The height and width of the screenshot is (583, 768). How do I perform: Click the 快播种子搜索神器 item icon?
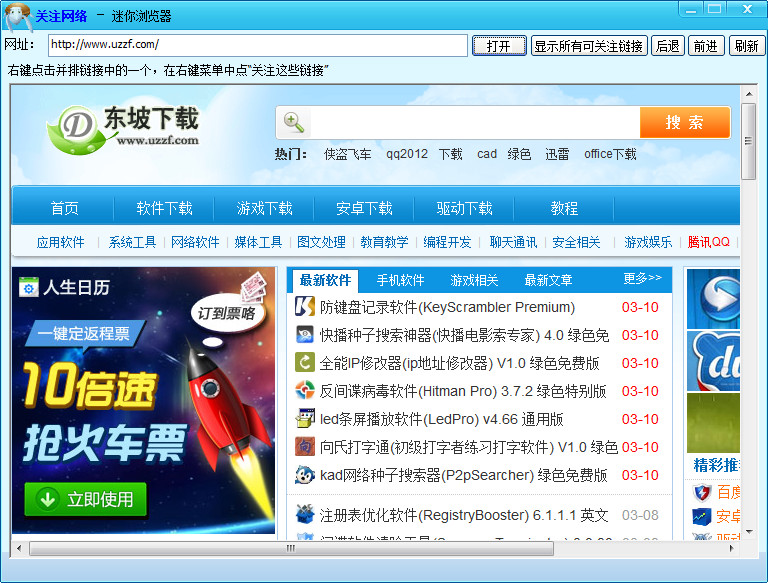305,335
